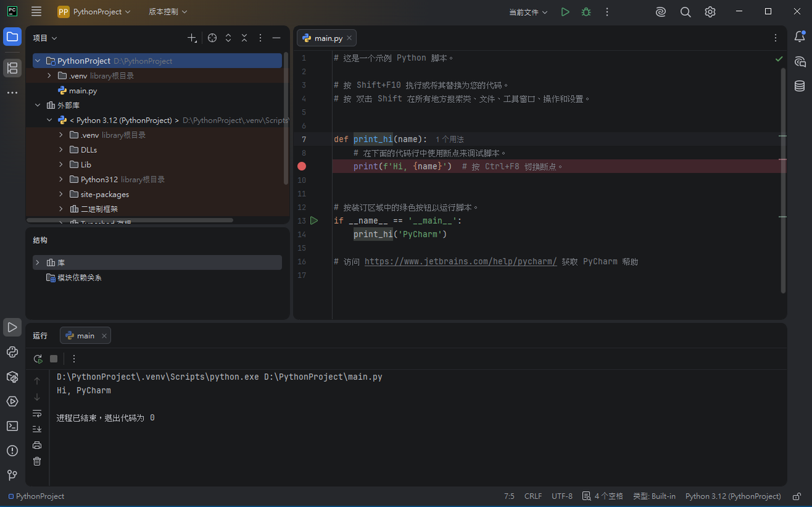The image size is (812, 507).
Task: Select the main.py editor tab
Action: (x=327, y=38)
